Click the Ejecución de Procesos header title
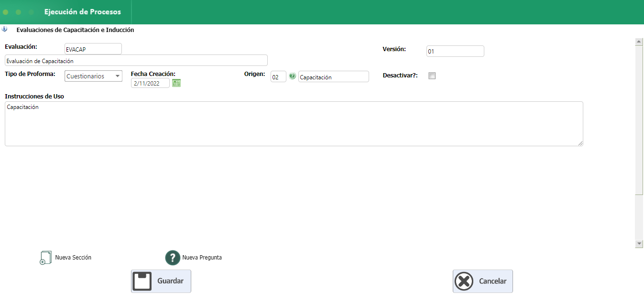Viewport: 644px width, 303px height. point(83,12)
